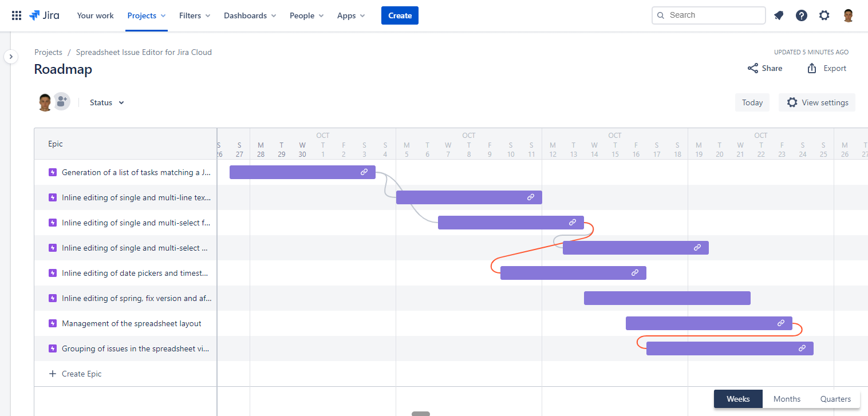Click the epic icon beside Management of the spreadsheet layout
The image size is (868, 416).
point(53,323)
